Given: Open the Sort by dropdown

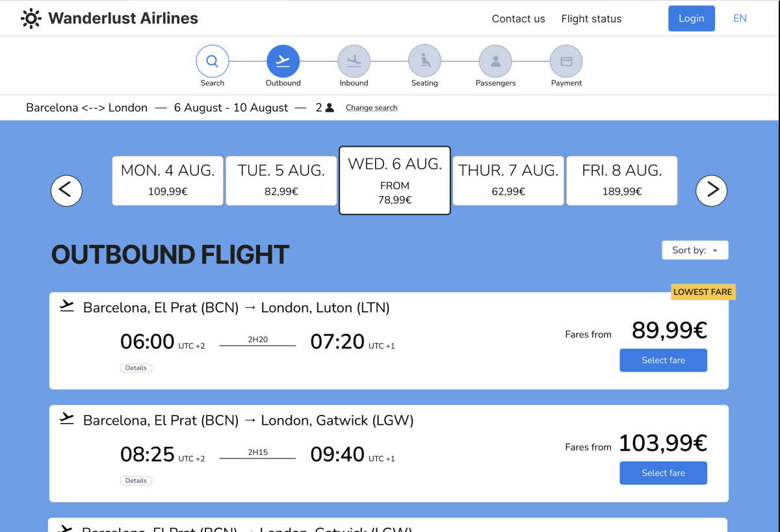Looking at the screenshot, I should pos(695,250).
